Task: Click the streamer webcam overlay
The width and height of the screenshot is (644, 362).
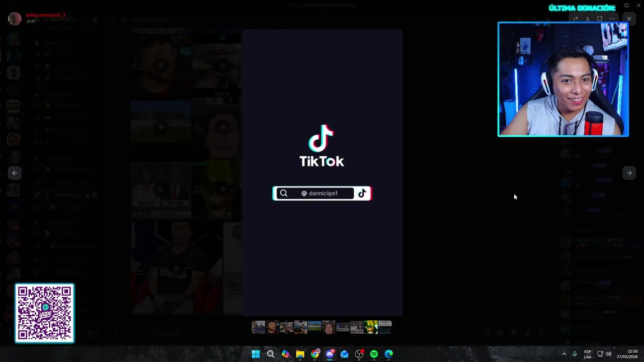Action: [563, 79]
